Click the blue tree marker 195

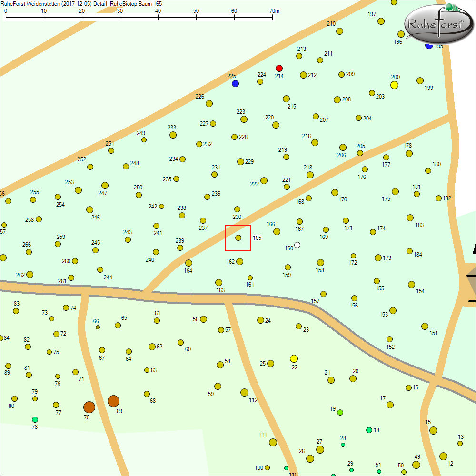click(428, 46)
